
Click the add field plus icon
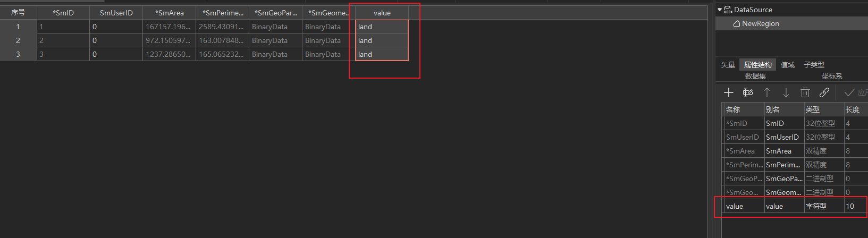[x=729, y=92]
